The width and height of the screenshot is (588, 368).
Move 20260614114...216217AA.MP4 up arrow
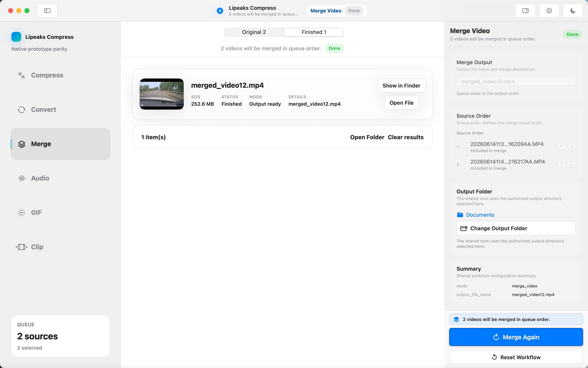pos(561,164)
